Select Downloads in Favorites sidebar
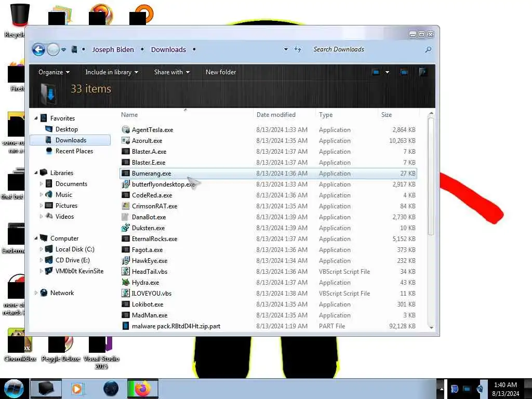532x399 pixels. (70, 140)
